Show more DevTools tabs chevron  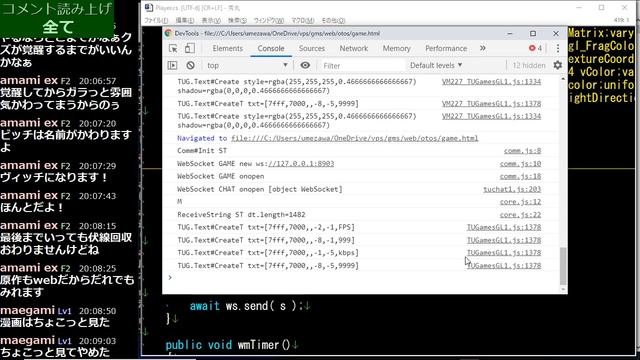[x=483, y=48]
